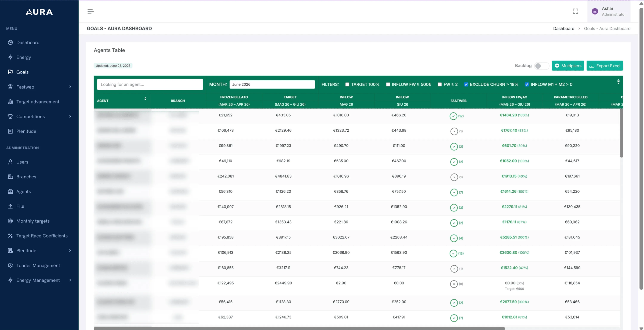644x330 pixels.
Task: Click the AURA logo
Action: (x=39, y=12)
